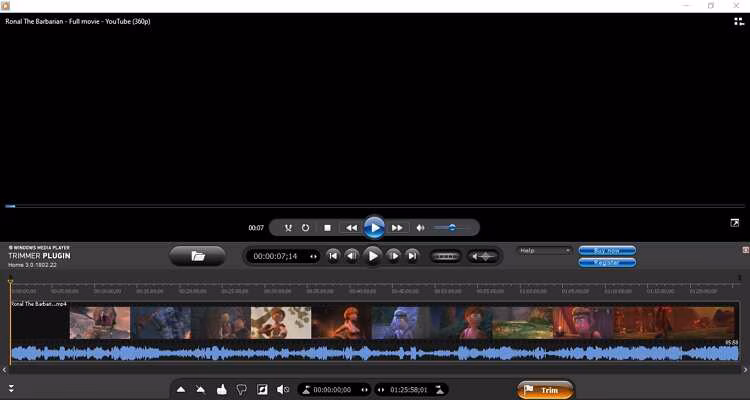The image size is (750, 400).
Task: Collapse the trimmer panel with double chevron
Action: 11,389
